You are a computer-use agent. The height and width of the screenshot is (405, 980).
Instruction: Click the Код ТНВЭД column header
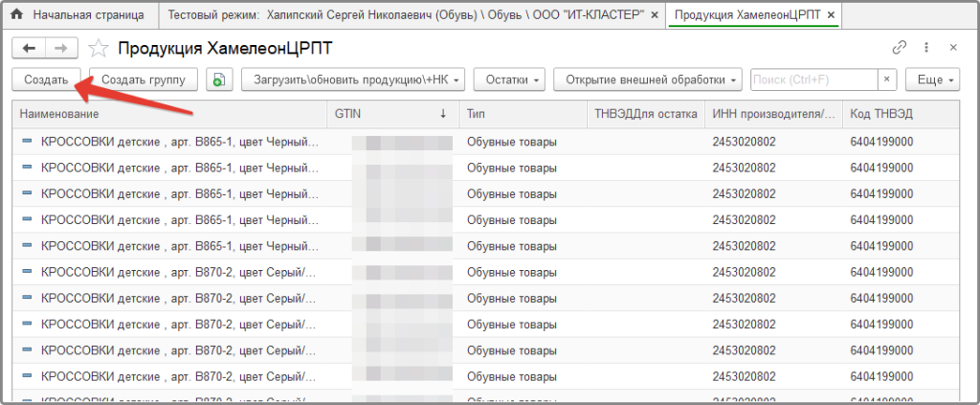pos(901,114)
